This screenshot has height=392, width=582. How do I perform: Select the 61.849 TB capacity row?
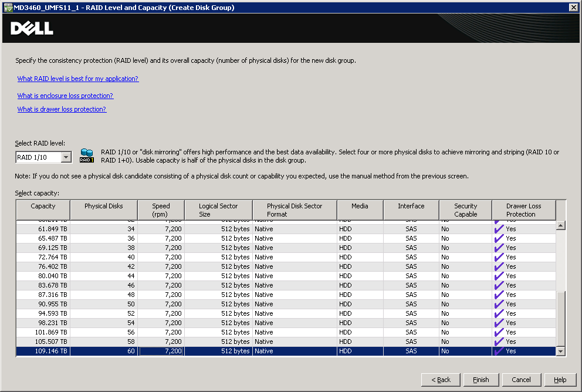tap(286, 229)
